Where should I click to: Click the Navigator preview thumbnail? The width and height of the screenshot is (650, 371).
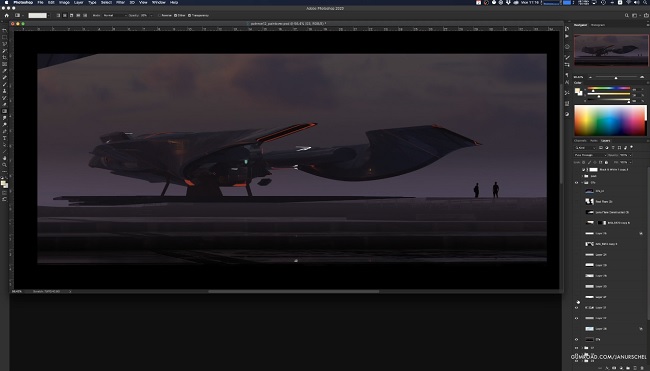click(x=611, y=50)
